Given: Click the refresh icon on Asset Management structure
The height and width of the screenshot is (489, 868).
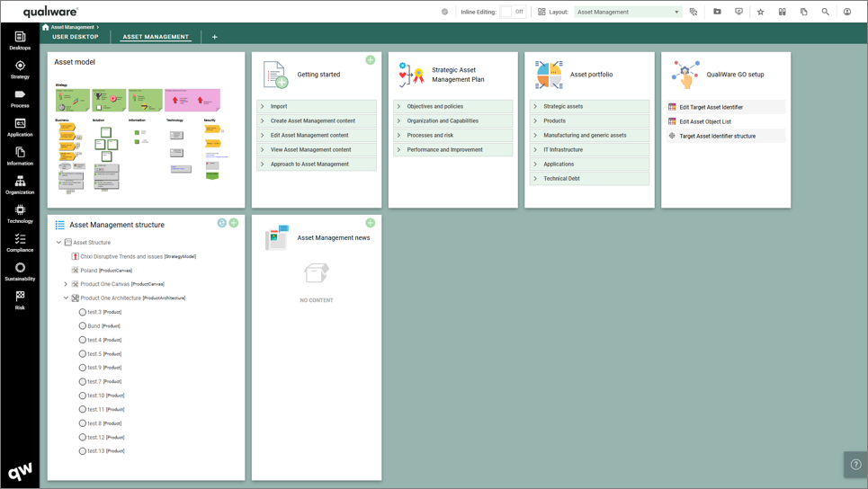Looking at the screenshot, I should pyautogui.click(x=222, y=223).
